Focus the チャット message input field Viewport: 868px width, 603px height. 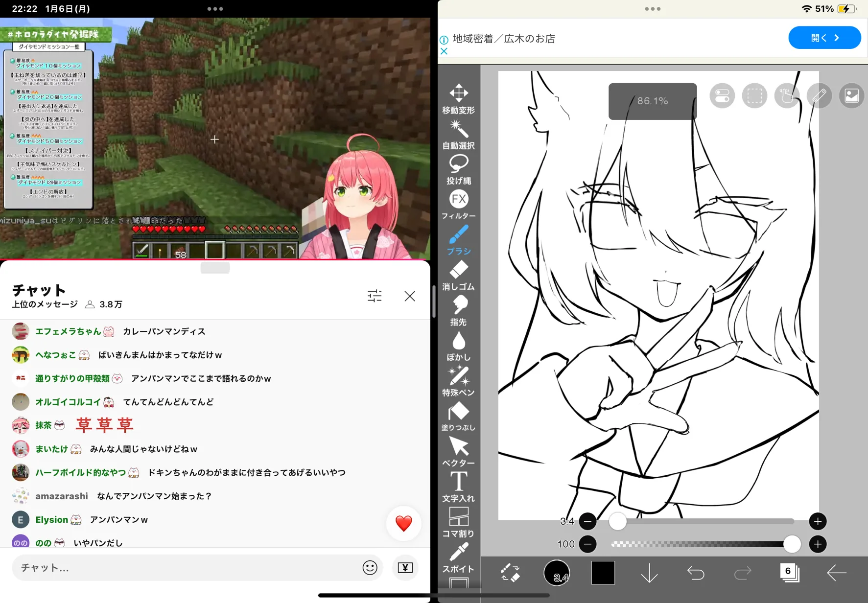(x=197, y=568)
